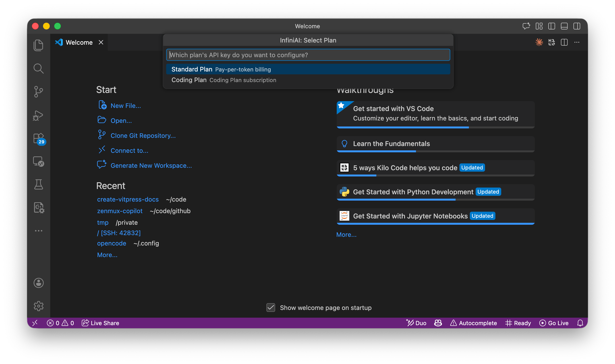Open the Remote Explorer icon
The image size is (615, 364).
tap(38, 162)
